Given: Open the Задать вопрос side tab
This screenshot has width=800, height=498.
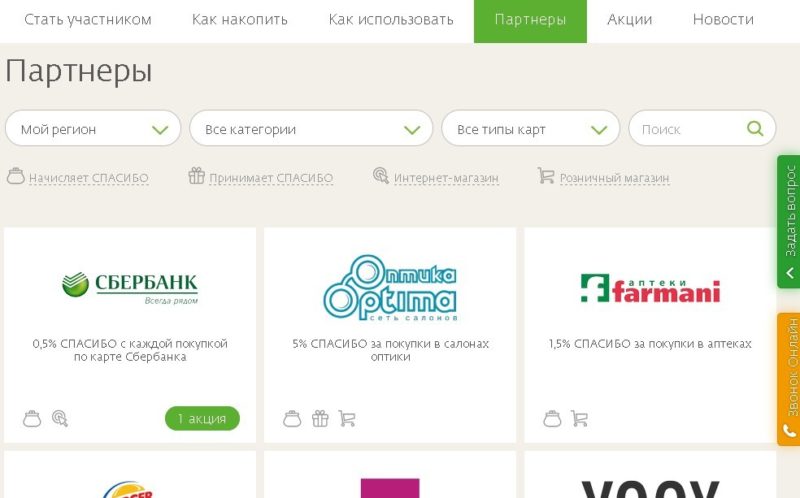Looking at the screenshot, I should click(789, 222).
